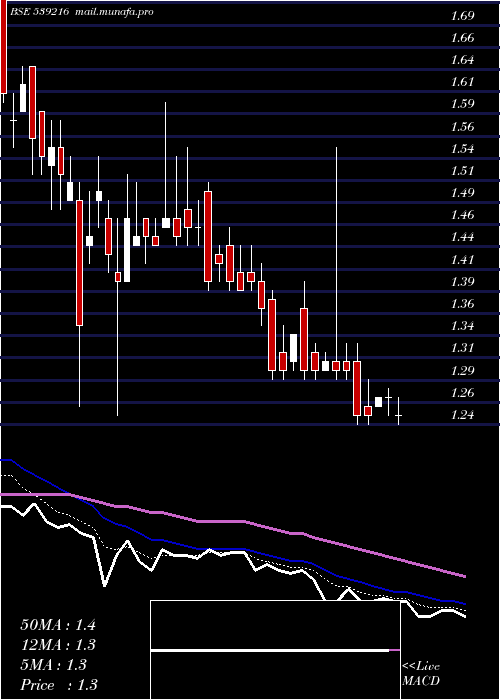The height and width of the screenshot is (700, 500).
Task: Click the 1.26 price axis label
Action: click(462, 393)
